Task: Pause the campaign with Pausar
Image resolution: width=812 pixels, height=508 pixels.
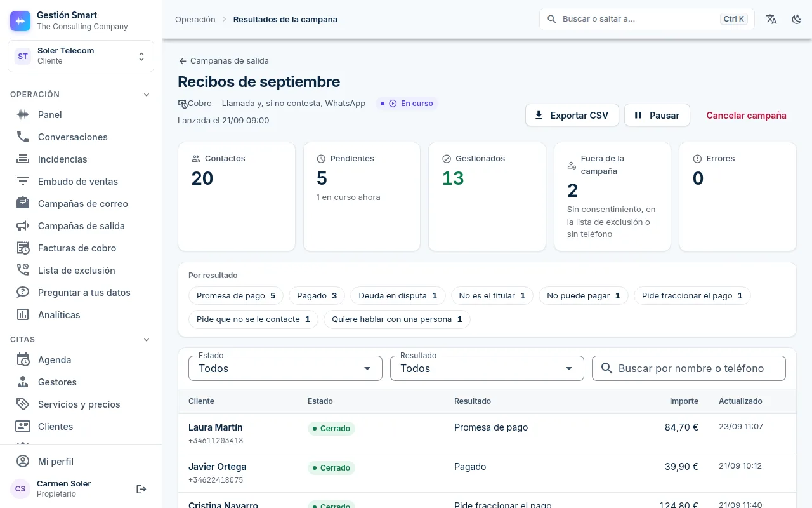Action: pyautogui.click(x=657, y=116)
